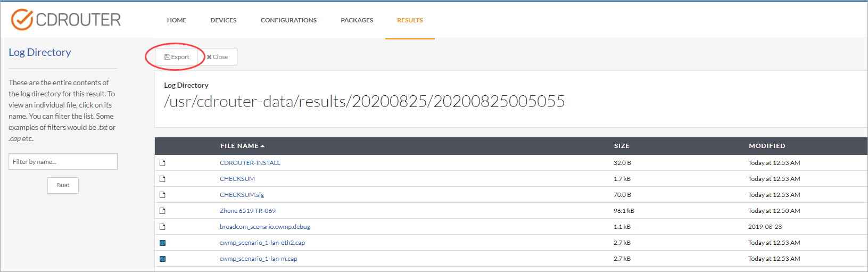Image resolution: width=868 pixels, height=272 pixels.
Task: Click the CDRouter logo
Action: 66,20
